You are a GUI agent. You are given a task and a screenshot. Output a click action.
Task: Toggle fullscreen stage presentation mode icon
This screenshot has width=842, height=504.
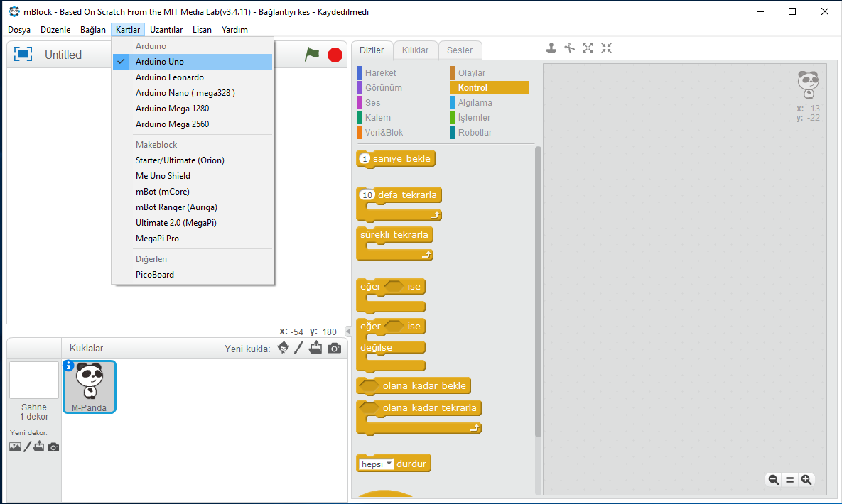(x=23, y=55)
